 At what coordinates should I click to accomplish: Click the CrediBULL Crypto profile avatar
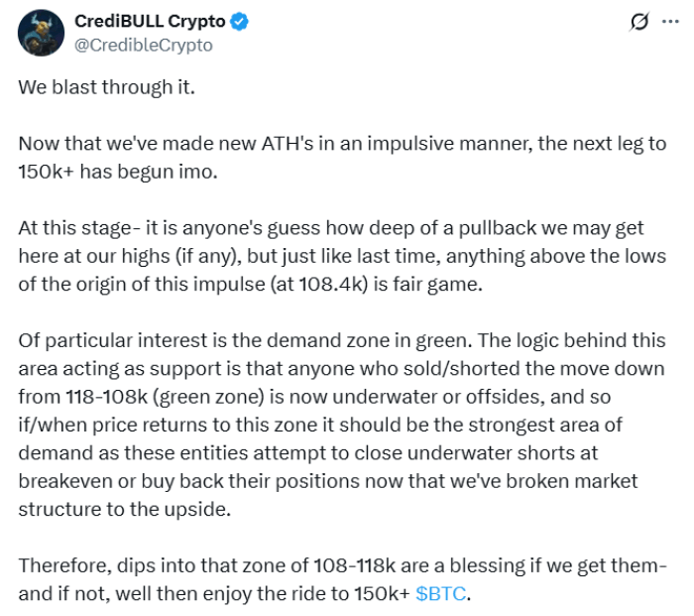coord(39,34)
